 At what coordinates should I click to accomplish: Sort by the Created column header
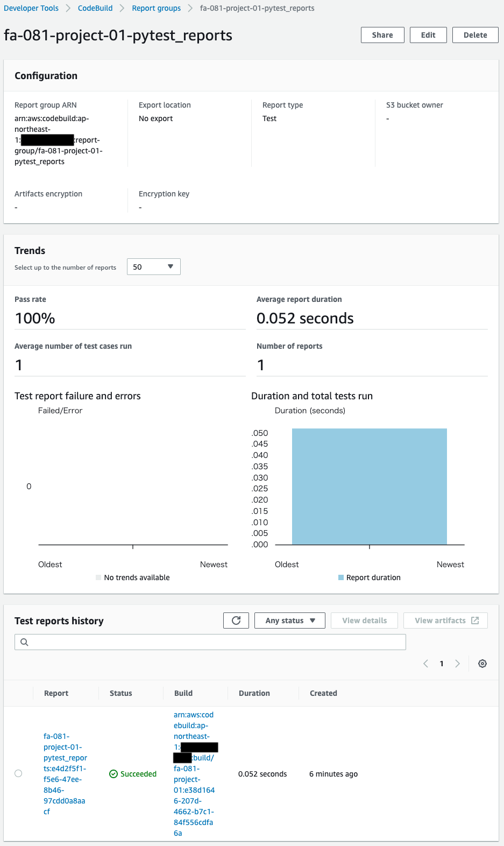click(x=323, y=693)
